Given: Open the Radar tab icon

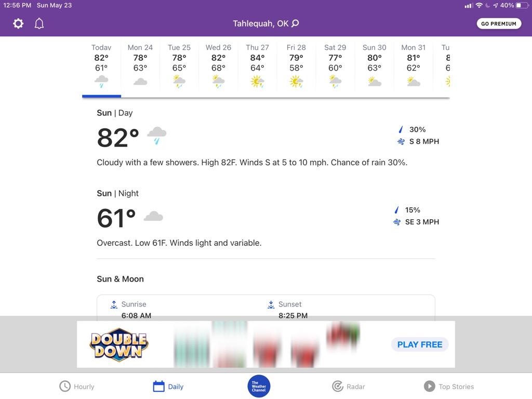Looking at the screenshot, I should click(338, 386).
